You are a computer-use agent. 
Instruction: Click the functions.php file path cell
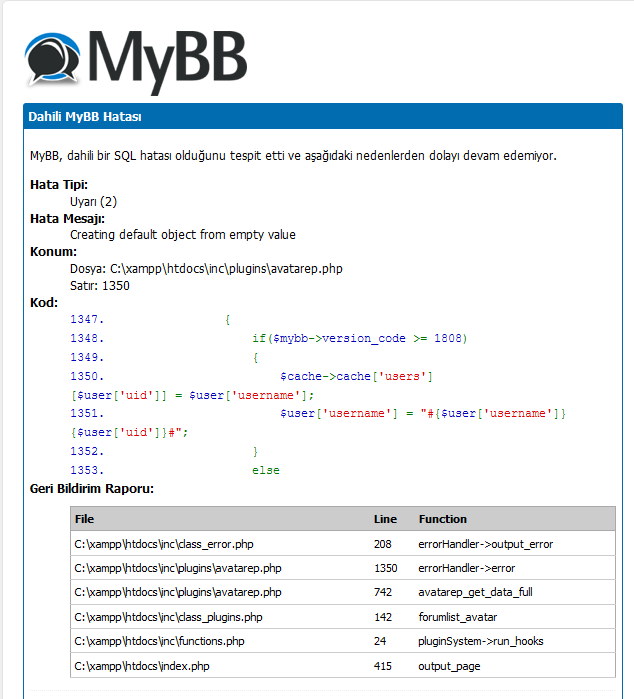coord(159,641)
